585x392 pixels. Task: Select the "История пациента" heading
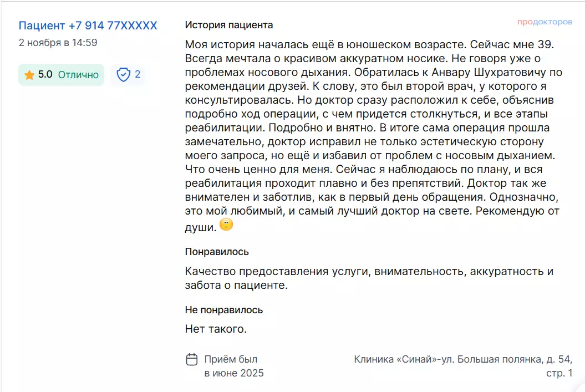click(228, 25)
